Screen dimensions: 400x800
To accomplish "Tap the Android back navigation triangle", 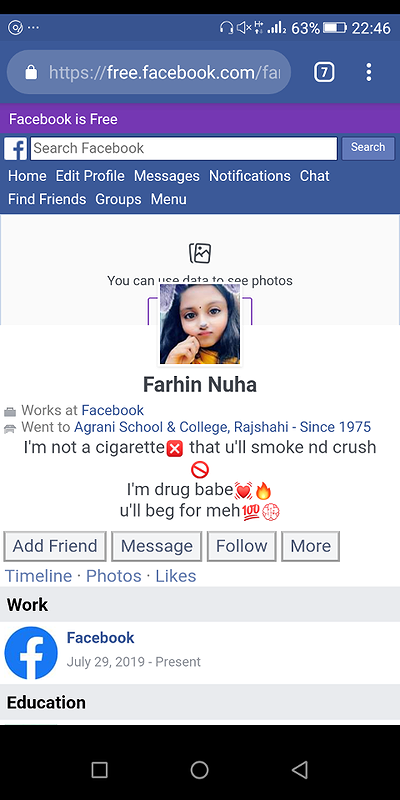I will click(x=300, y=770).
